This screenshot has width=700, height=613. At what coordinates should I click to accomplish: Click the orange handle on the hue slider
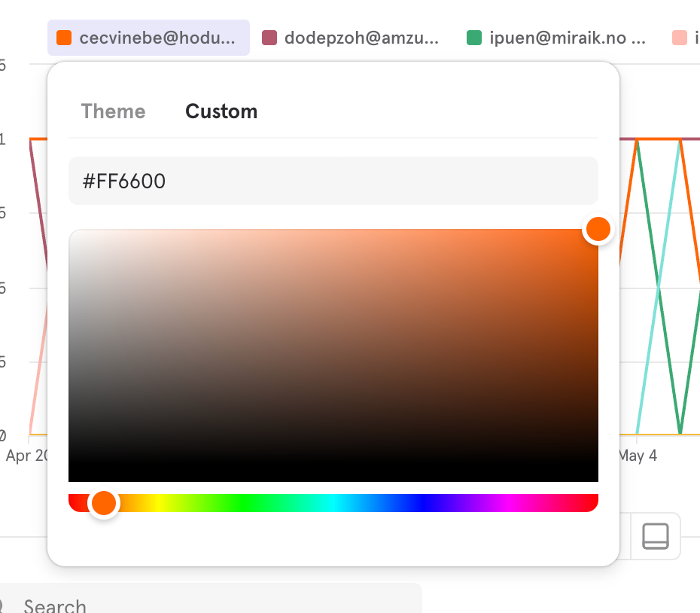pyautogui.click(x=103, y=503)
